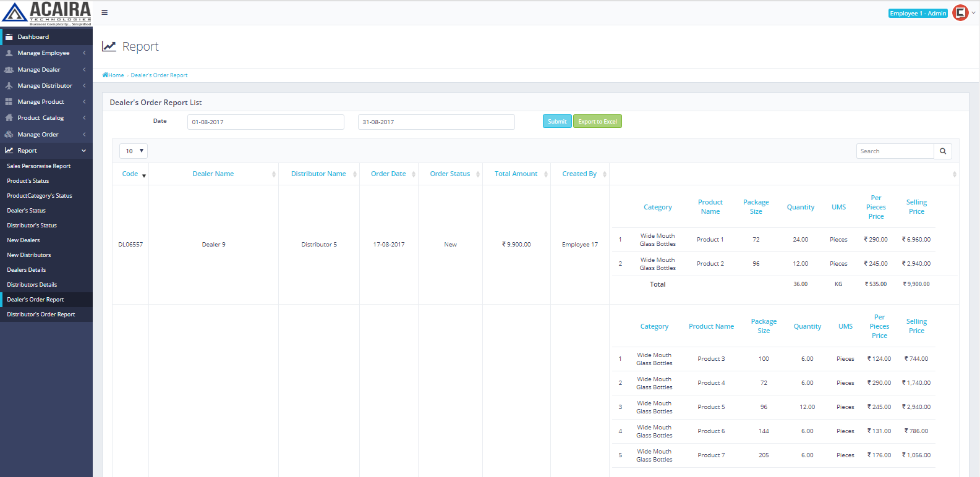Click the start date field 01-08-2017

coord(265,122)
